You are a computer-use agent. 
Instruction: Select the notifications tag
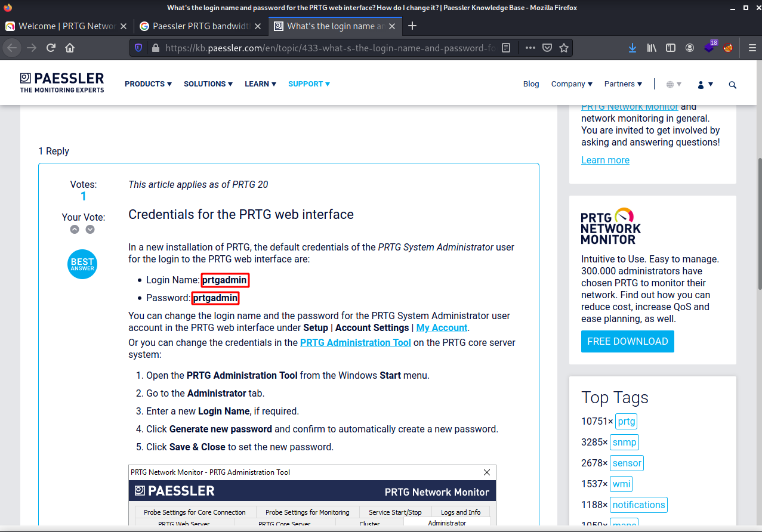(x=638, y=505)
